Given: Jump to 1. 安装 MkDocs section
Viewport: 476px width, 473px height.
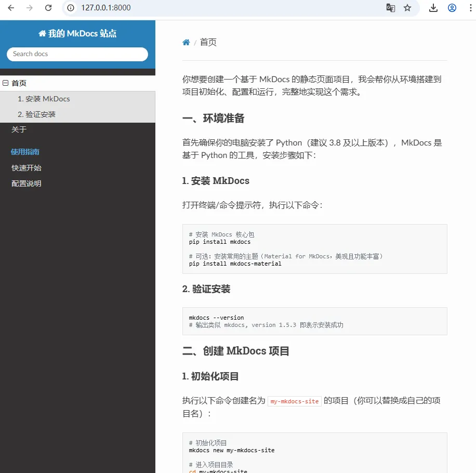Looking at the screenshot, I should [44, 99].
